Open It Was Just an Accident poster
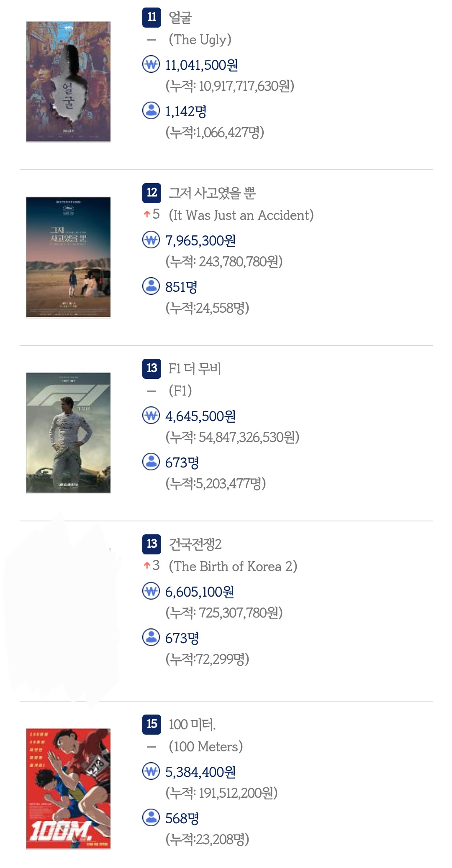Image resolution: width=452 pixels, height=868 pixels. [68, 258]
